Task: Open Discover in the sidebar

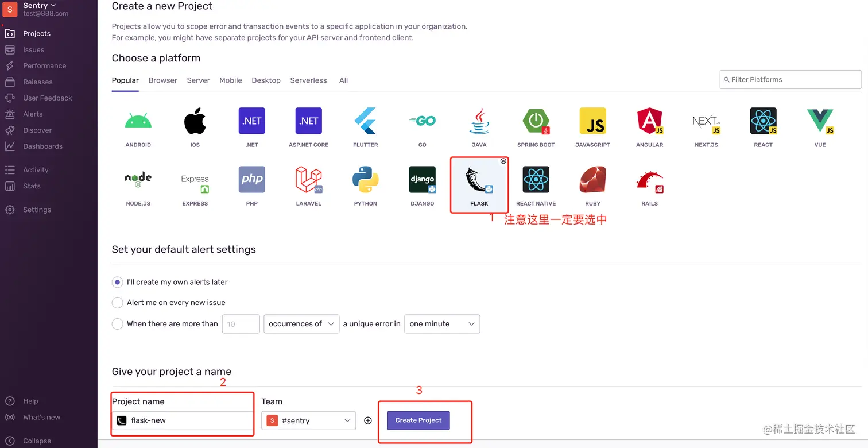Action: [x=37, y=130]
